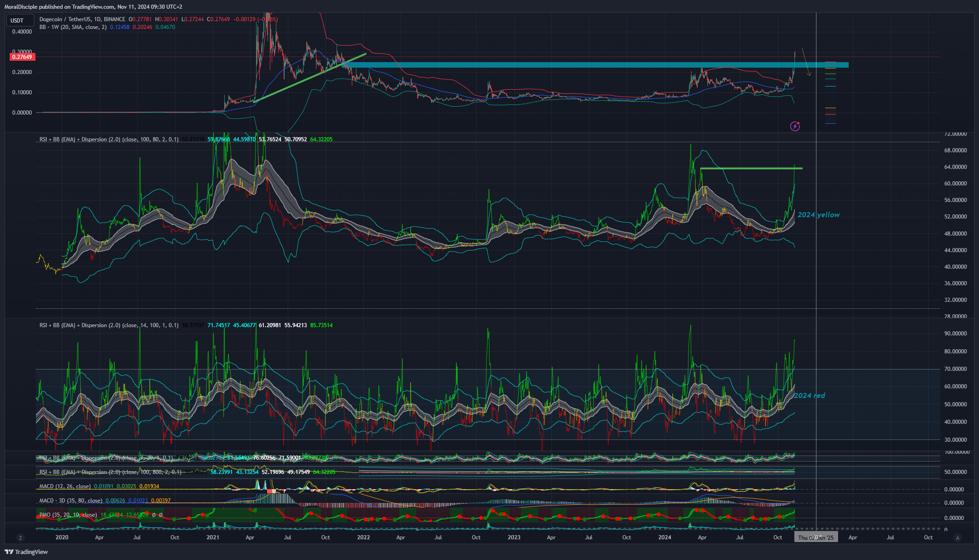Select RSI + BB legend with close, 100, 800 settings

tap(111, 472)
